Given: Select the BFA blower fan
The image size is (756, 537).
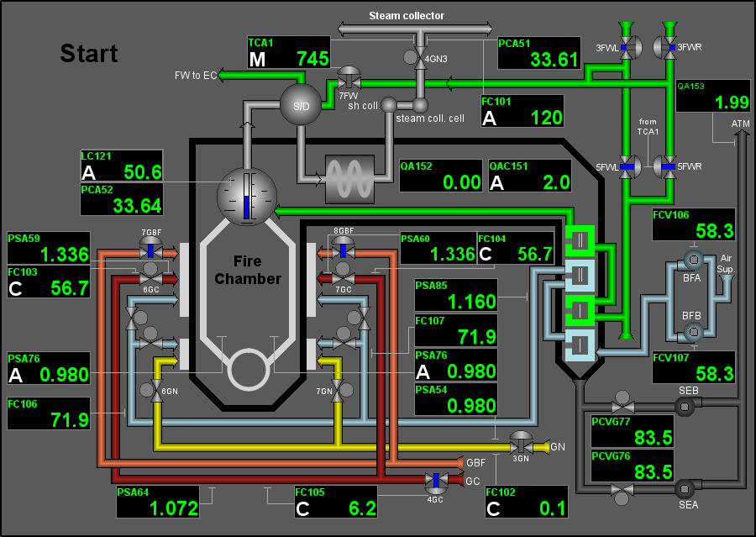Looking at the screenshot, I should 692,261.
